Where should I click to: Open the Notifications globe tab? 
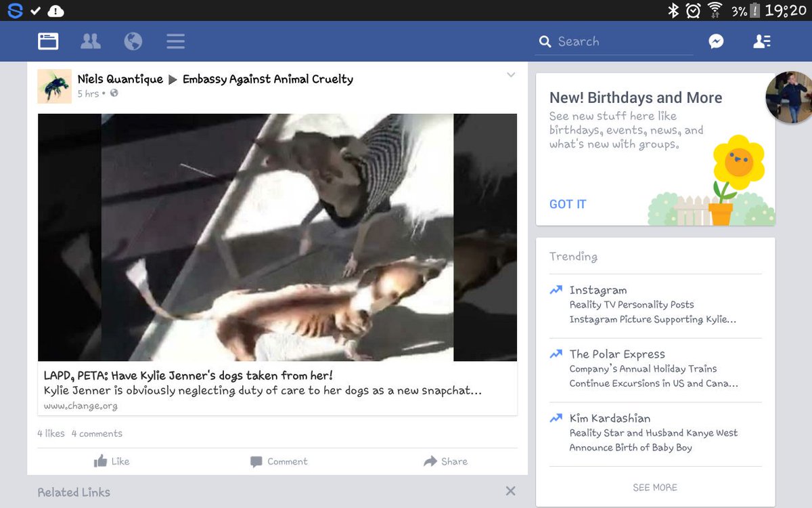click(133, 41)
